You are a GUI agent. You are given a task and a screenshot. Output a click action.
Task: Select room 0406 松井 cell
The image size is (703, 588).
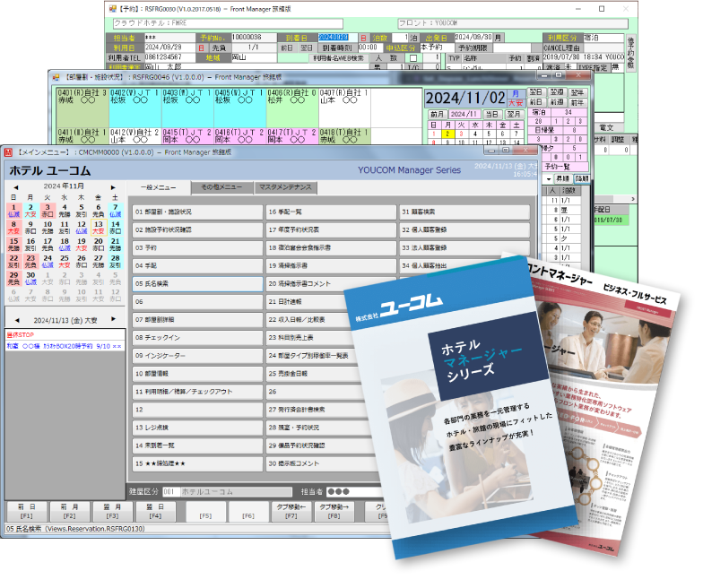click(x=292, y=108)
